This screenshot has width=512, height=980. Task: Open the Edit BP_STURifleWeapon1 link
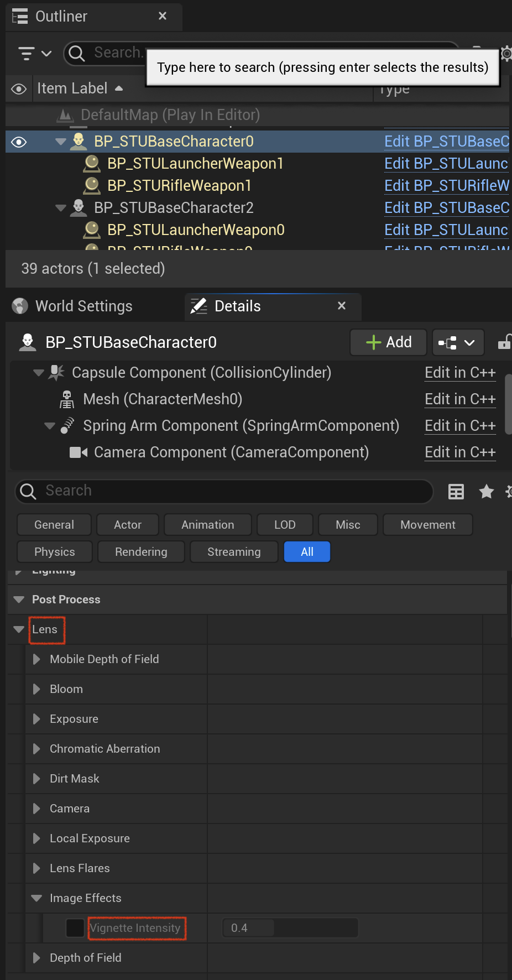447,185
